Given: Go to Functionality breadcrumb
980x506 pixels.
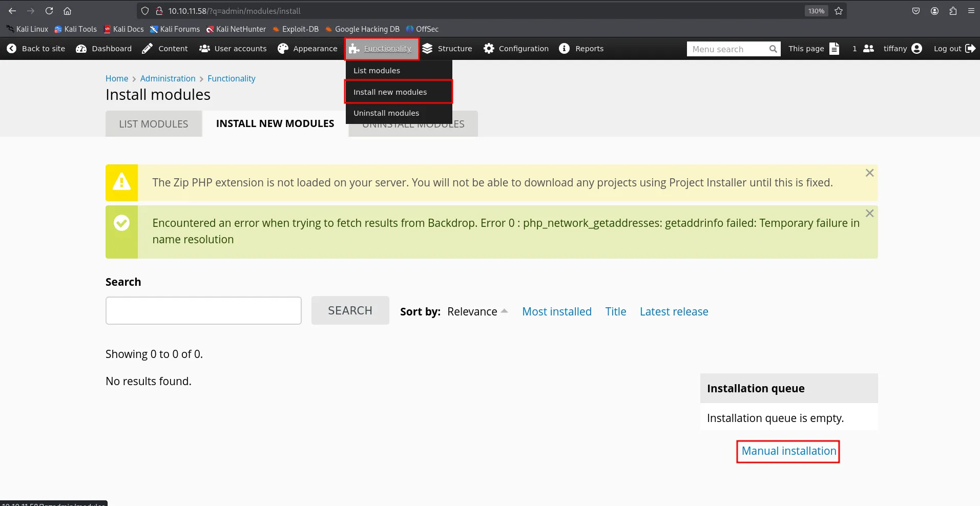Looking at the screenshot, I should click(232, 78).
